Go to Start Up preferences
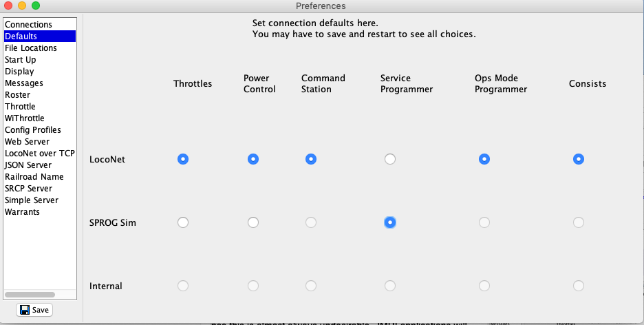The height and width of the screenshot is (325, 644). [21, 60]
